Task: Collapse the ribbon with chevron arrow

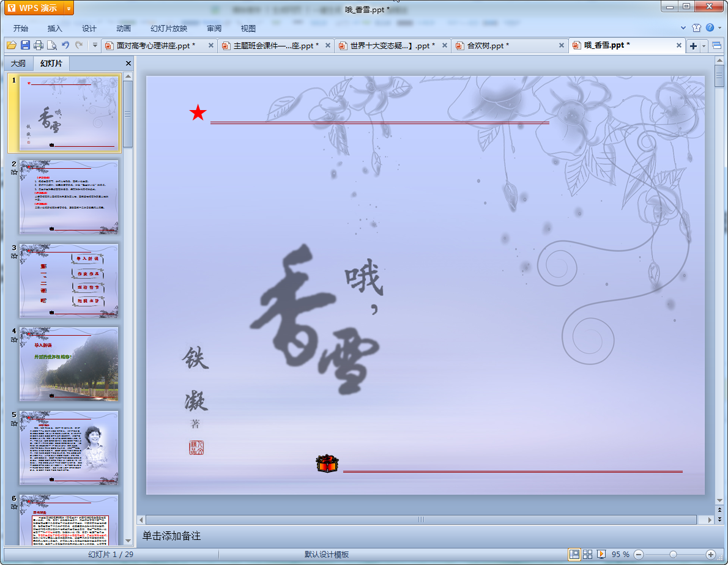Action: 683,28
